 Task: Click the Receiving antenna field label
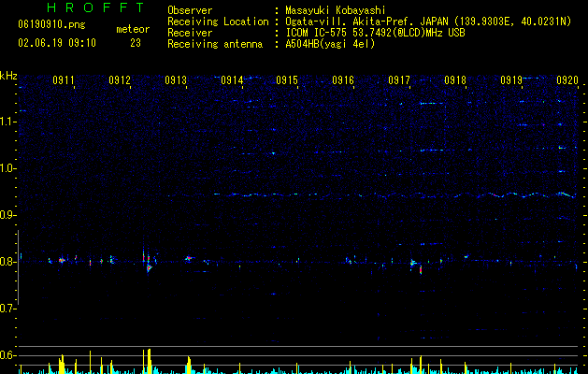[x=215, y=44]
